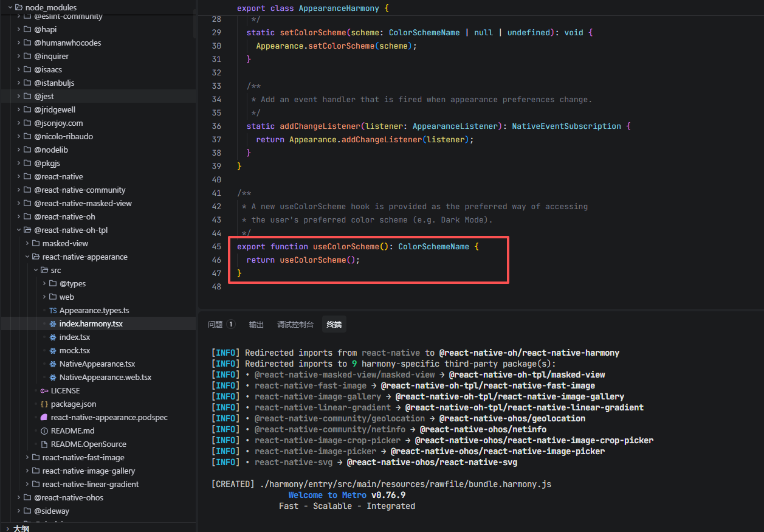Viewport: 764px width, 532px height.
Task: Click the folder icon beside @jridgewell
Action: [x=27, y=109]
